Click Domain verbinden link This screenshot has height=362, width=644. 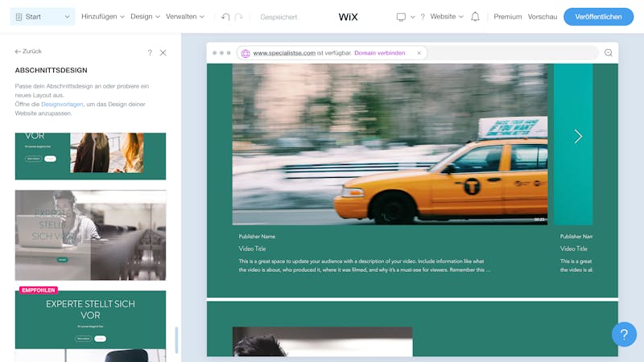(379, 53)
